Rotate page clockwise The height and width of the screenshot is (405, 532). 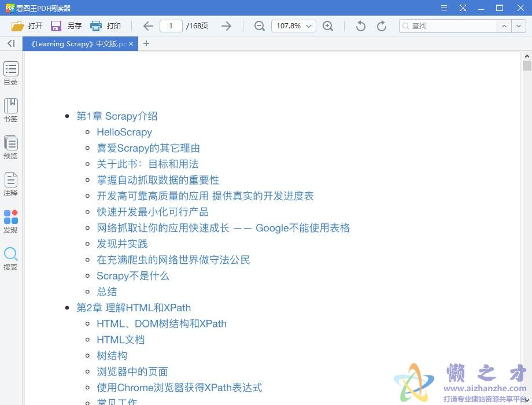(382, 26)
